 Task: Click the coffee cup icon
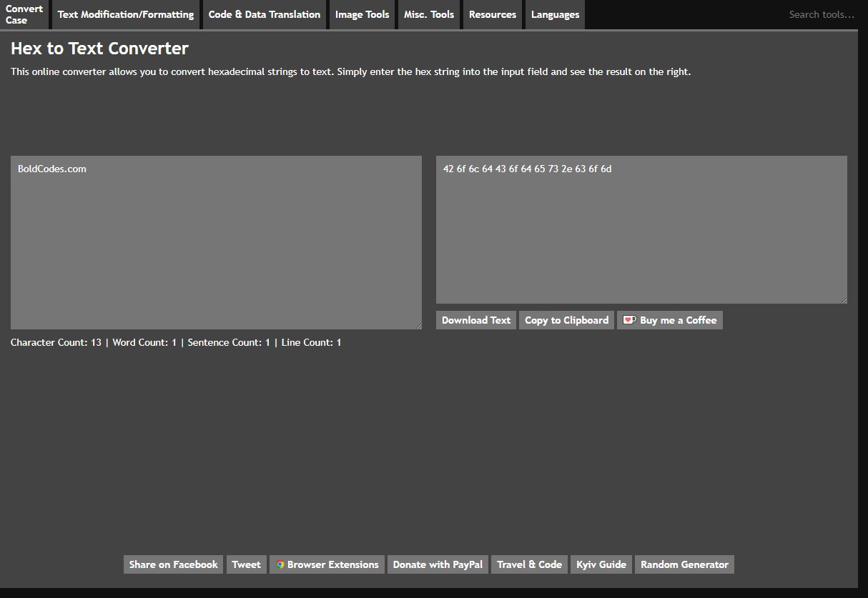tap(629, 320)
